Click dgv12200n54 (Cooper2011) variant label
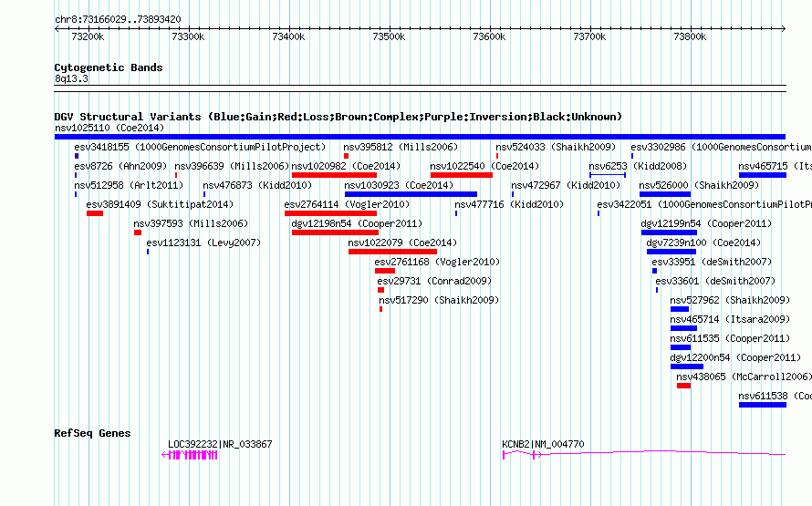The width and height of the screenshot is (812, 506). coord(735,357)
